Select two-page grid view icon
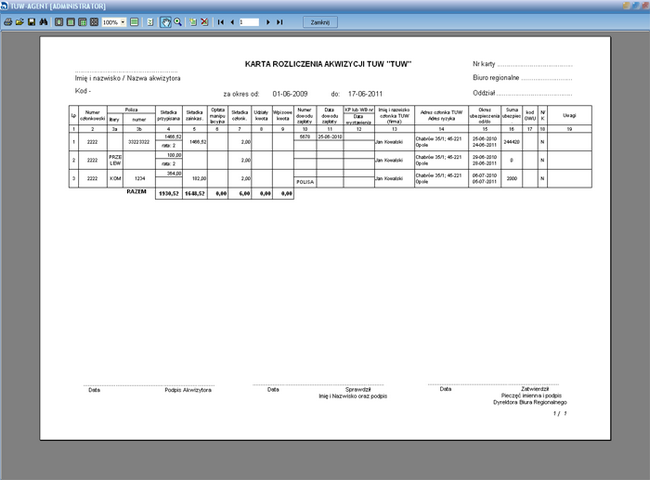The height and width of the screenshot is (480, 650). click(x=82, y=22)
